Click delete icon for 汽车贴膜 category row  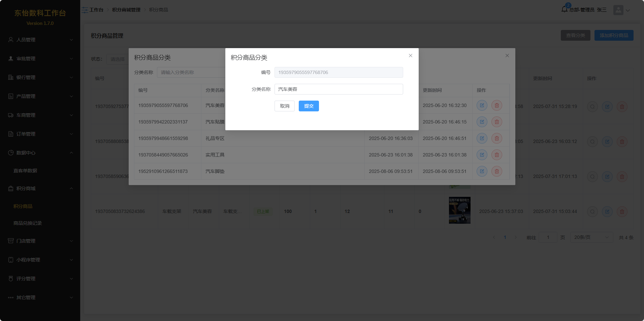pyautogui.click(x=496, y=122)
